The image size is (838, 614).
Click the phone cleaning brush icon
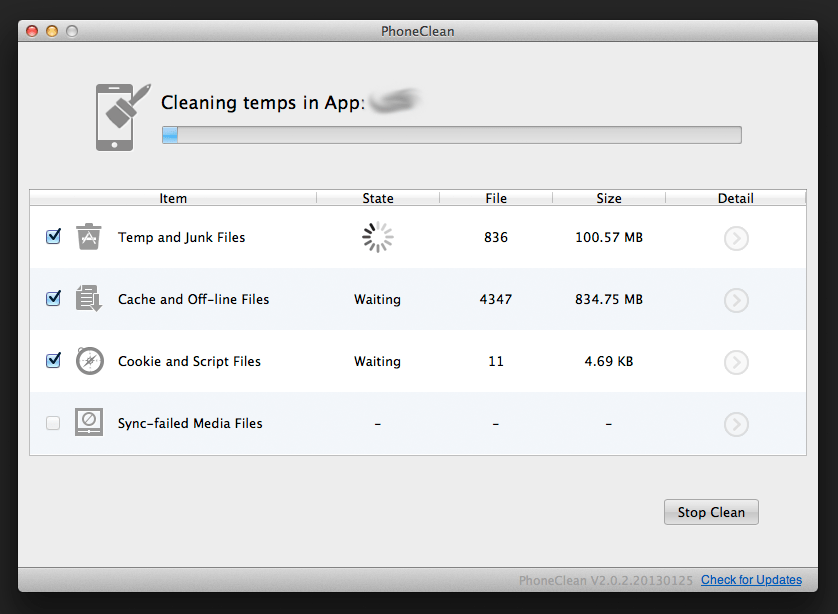[122, 117]
